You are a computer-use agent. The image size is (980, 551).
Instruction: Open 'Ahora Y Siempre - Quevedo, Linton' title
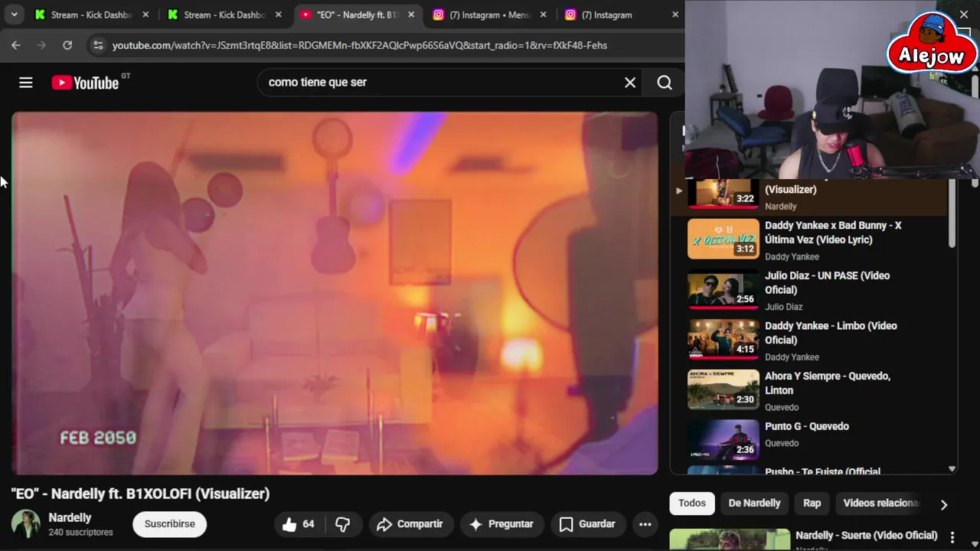click(x=828, y=383)
